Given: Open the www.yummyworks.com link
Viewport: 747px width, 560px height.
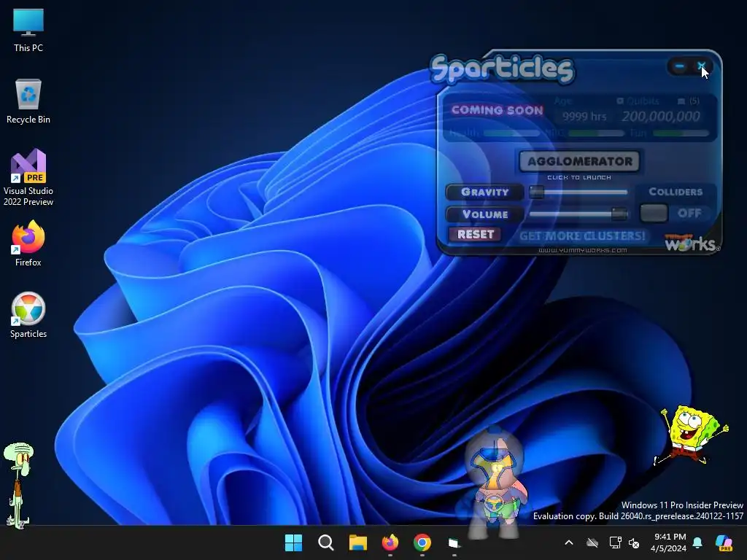Looking at the screenshot, I should 582,250.
